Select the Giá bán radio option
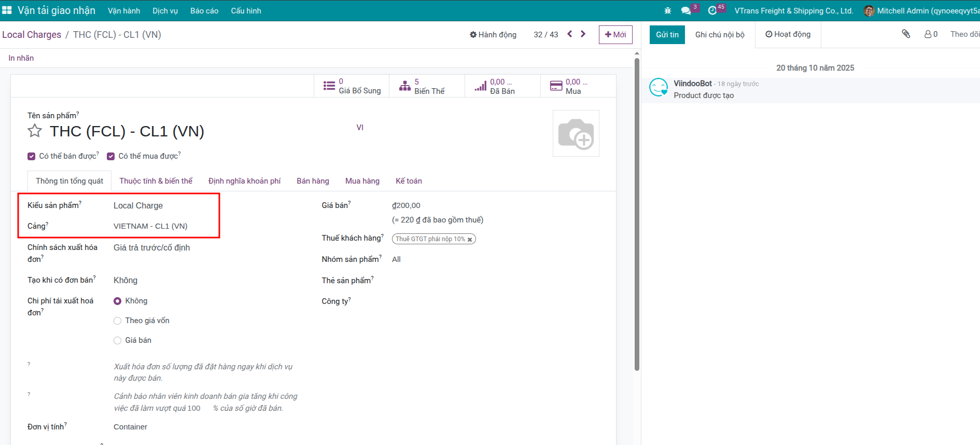The width and height of the screenshot is (980, 445). click(118, 341)
